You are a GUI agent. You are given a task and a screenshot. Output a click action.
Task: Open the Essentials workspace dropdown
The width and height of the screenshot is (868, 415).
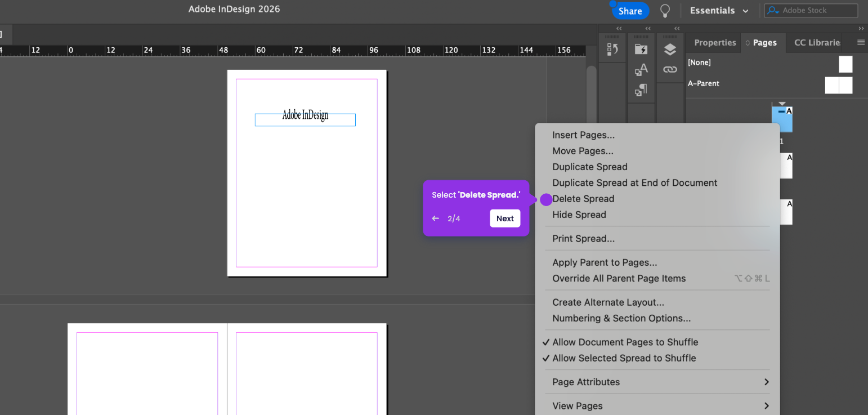click(719, 11)
